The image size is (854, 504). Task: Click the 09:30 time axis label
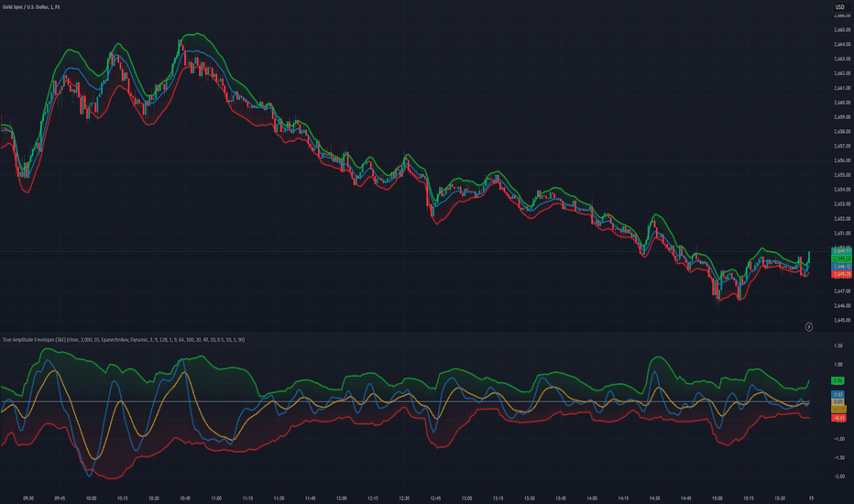point(28,498)
